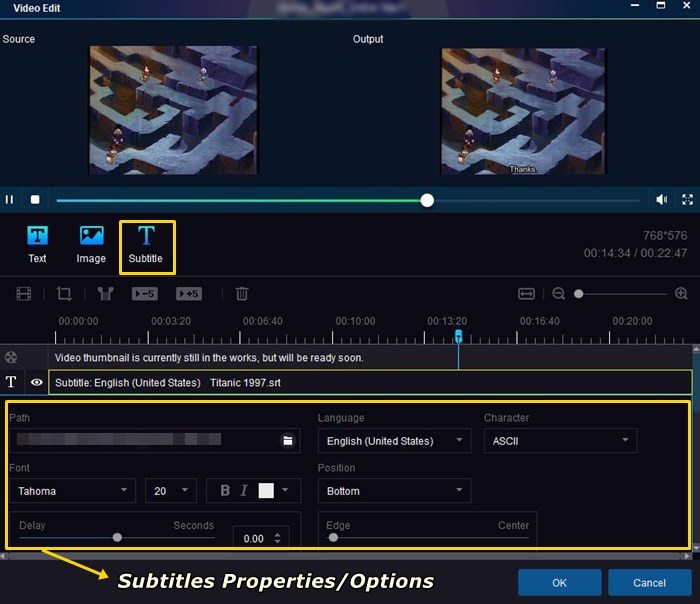
Task: Click the white font color swatch
Action: pos(266,491)
